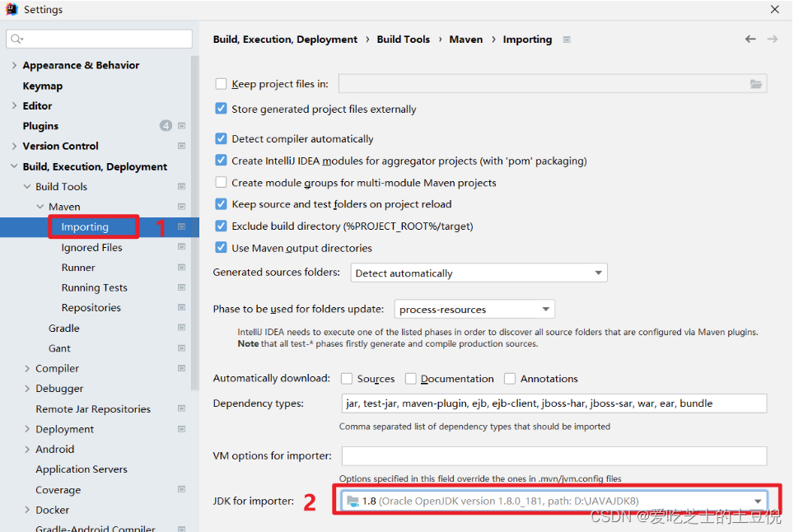Open Phase for folders update dropdown
Viewport: 794px width, 532px height.
pos(474,310)
